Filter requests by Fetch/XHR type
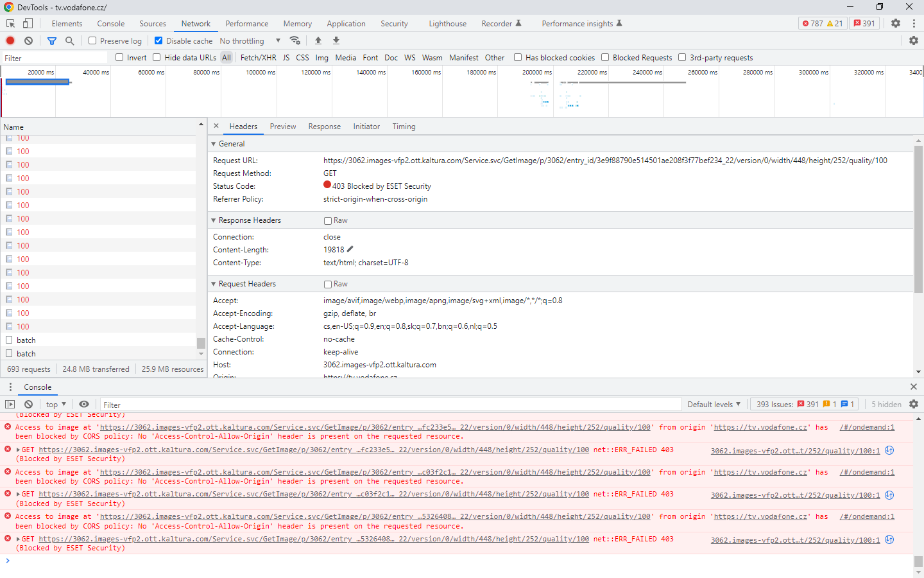This screenshot has height=578, width=924. click(x=259, y=58)
